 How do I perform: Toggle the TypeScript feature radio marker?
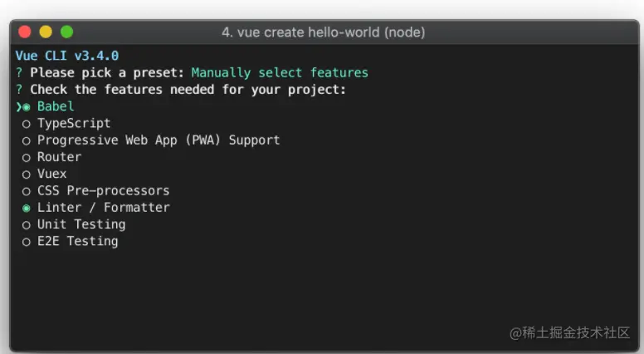pos(27,124)
